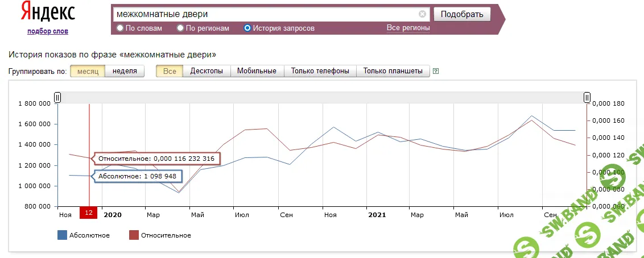Group the chart by "неделя"
644x258 pixels.
click(125, 71)
